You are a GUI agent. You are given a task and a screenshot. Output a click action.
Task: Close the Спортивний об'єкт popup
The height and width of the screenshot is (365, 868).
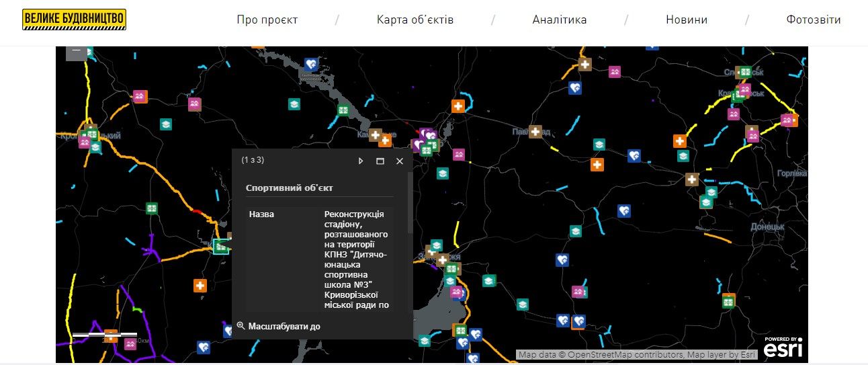tap(400, 161)
